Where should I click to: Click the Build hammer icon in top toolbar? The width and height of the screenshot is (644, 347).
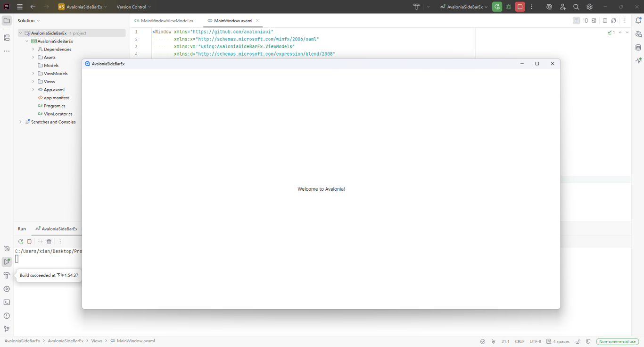(416, 7)
